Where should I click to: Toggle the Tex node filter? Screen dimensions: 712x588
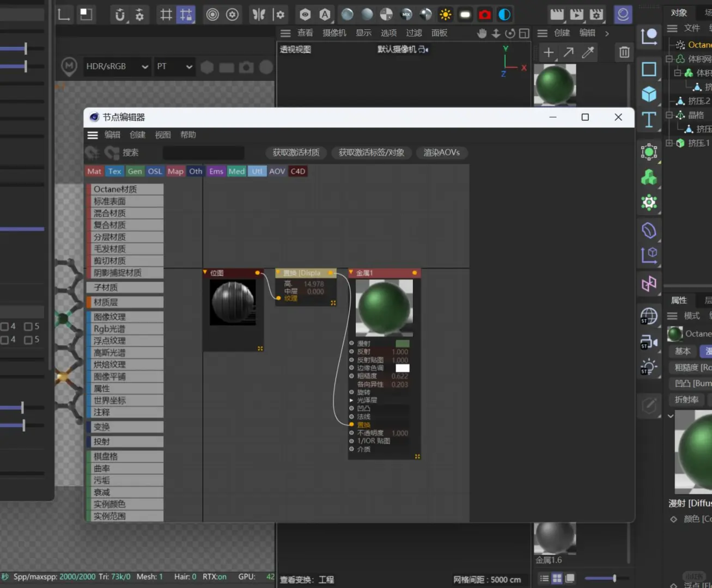click(x=114, y=171)
